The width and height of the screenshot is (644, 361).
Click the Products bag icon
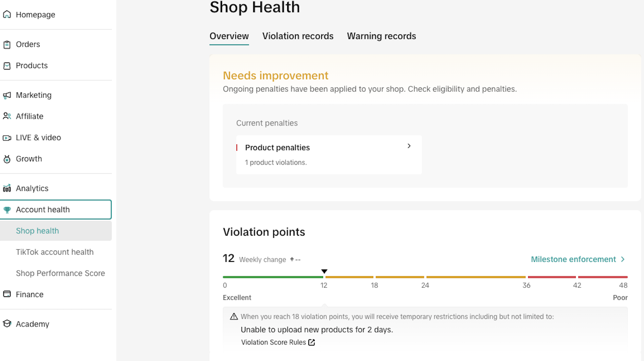[x=7, y=66]
